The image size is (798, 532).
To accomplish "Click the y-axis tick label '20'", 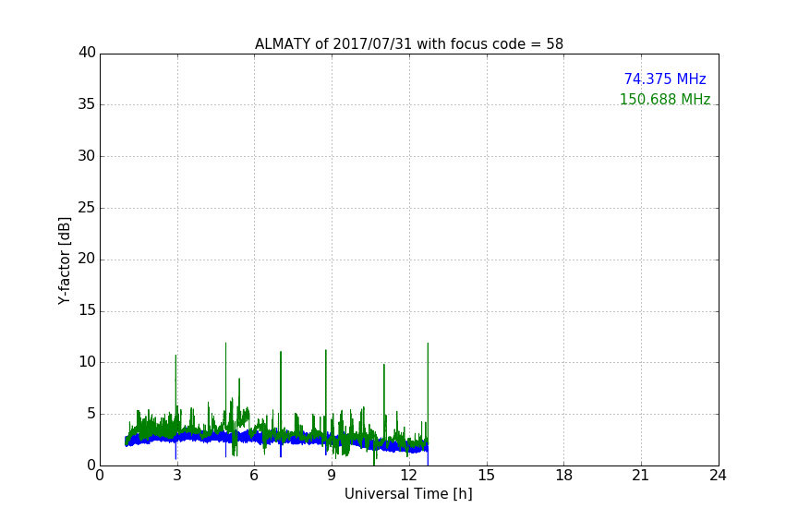I will coord(87,259).
